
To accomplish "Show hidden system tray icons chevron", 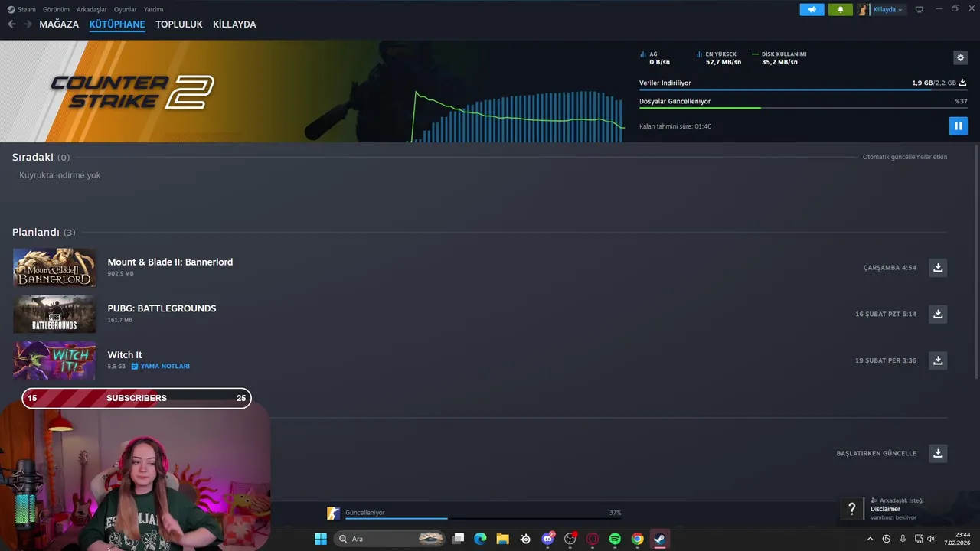I will coord(870,539).
